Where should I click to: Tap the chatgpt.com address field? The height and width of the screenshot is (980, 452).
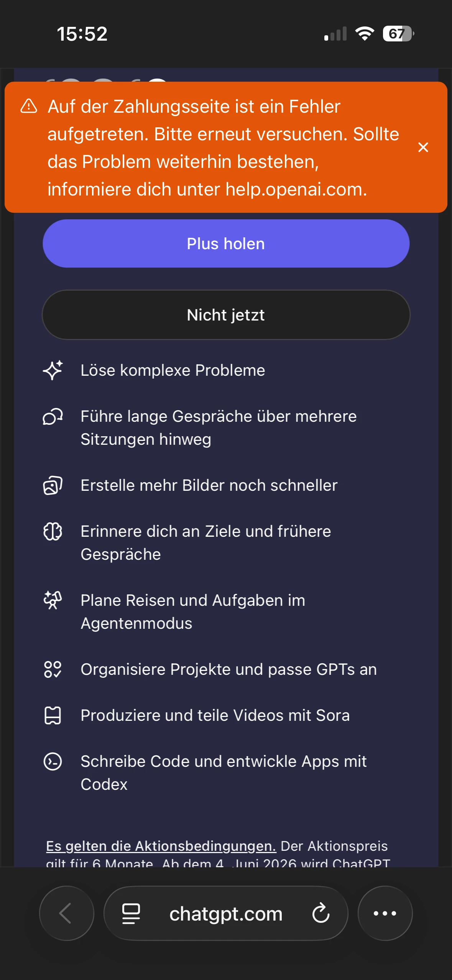click(x=226, y=914)
